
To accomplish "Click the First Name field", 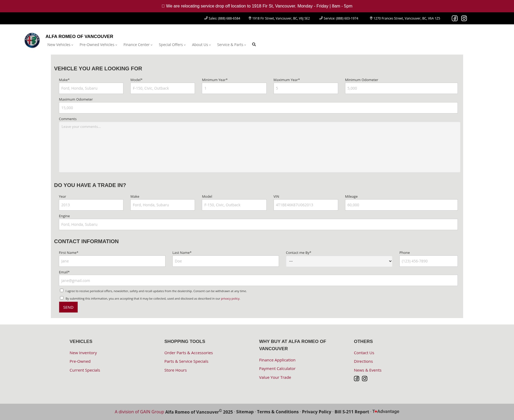I will 112,261.
